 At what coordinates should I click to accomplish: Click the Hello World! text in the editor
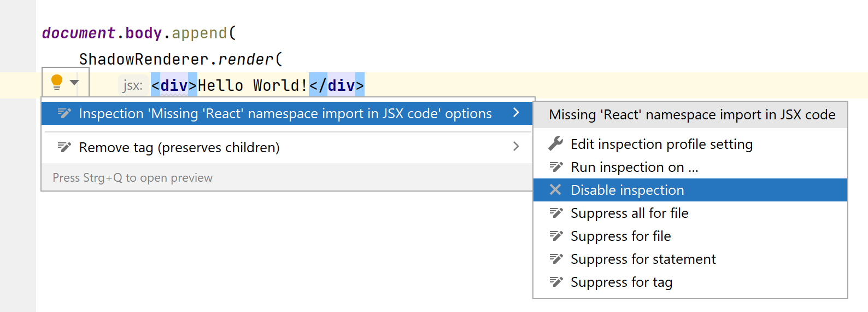253,85
